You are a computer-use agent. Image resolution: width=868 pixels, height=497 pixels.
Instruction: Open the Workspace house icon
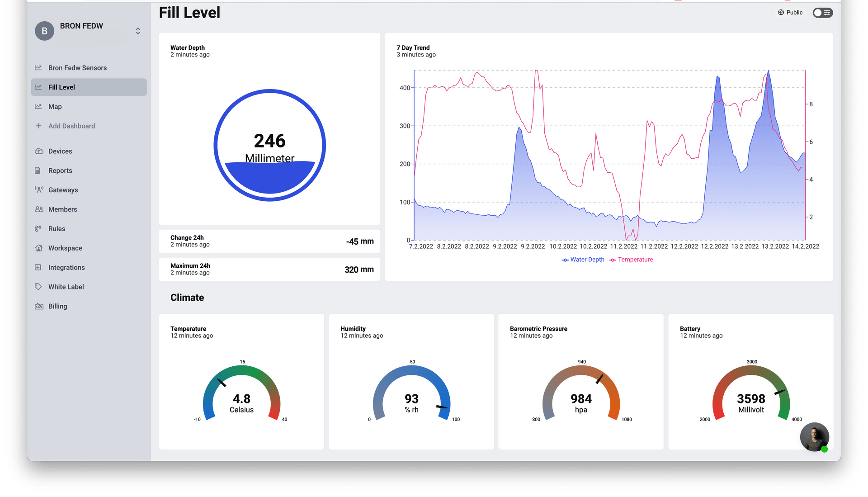pyautogui.click(x=39, y=248)
